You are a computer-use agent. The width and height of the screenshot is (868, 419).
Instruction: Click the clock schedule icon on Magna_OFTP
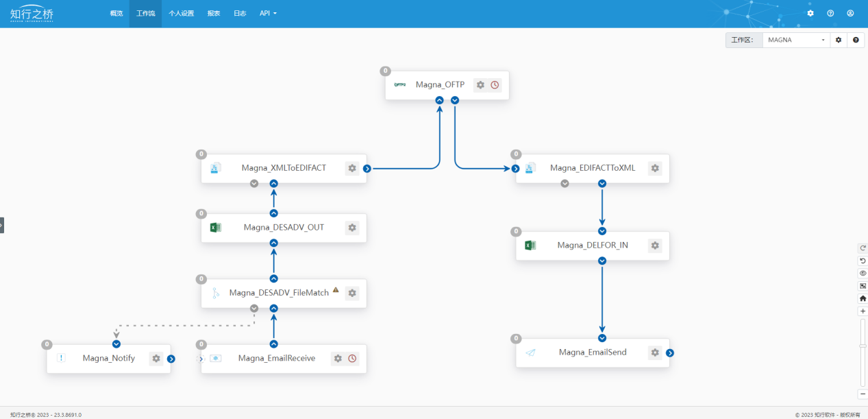495,85
